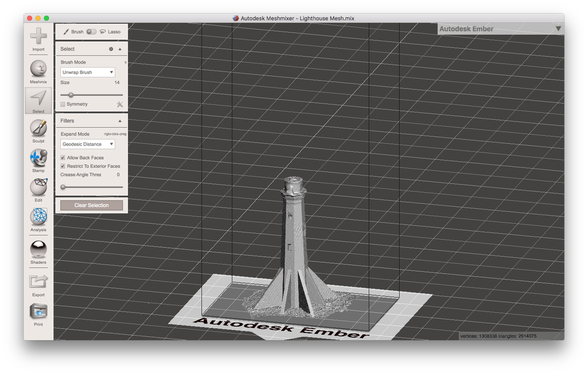Click the Select panel header title
The image size is (588, 374).
point(68,49)
